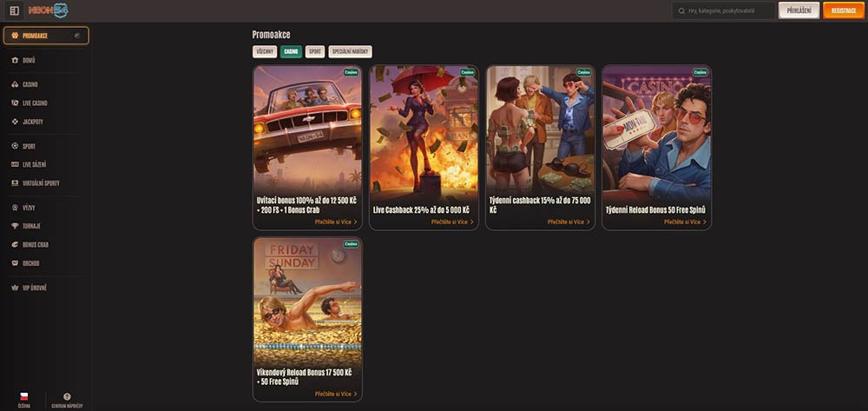Click Víkendový Reload Bonus 17 500 Kč title
Screen dimensions: 868x411
pos(304,377)
